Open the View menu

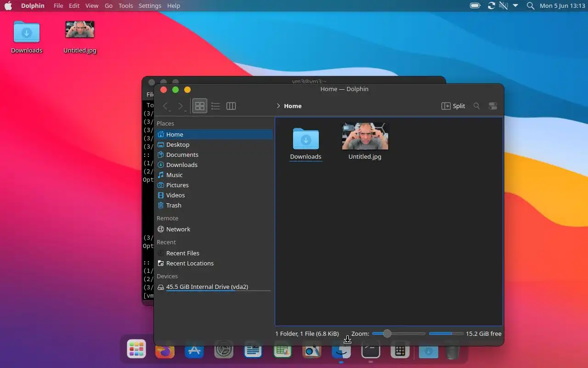coord(92,6)
